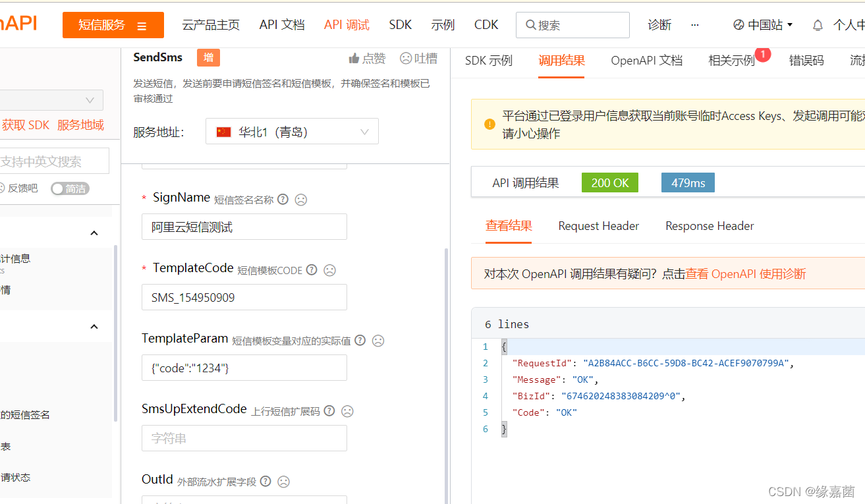Select the Response Header sub-tab
This screenshot has width=865, height=504.
point(710,225)
